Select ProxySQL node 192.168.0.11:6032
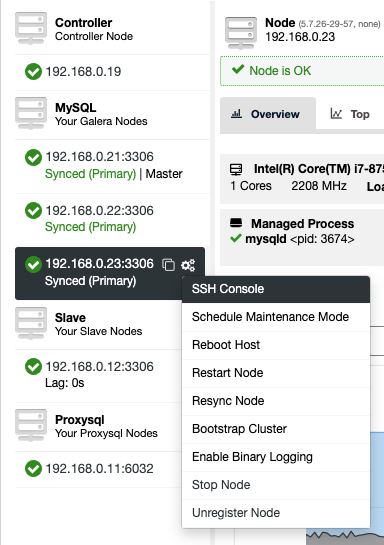 (x=100, y=469)
